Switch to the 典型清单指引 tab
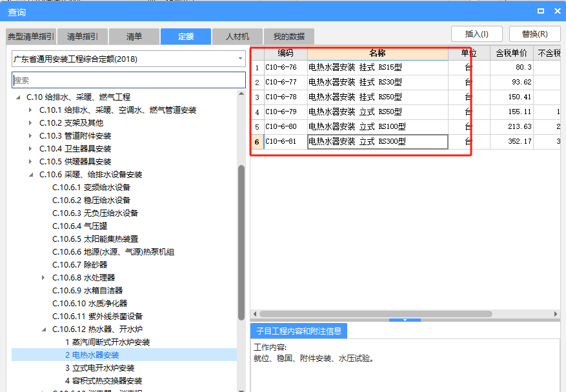The height and width of the screenshot is (392, 566). pyautogui.click(x=31, y=36)
